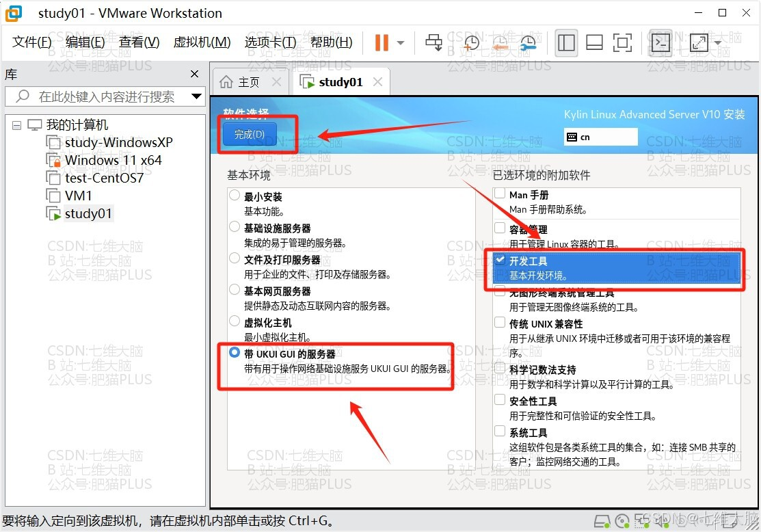Select the 基本网页服务器 radio button
The width and height of the screenshot is (761, 532).
(235, 290)
